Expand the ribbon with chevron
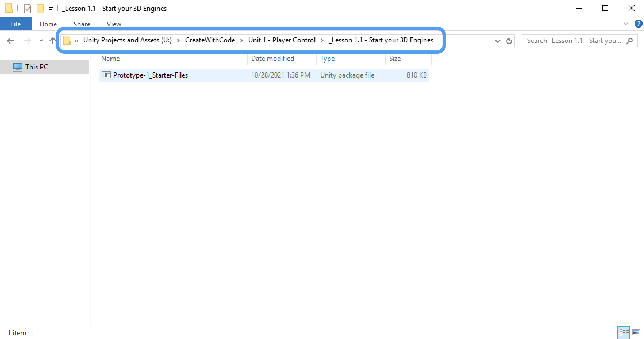 tap(626, 24)
